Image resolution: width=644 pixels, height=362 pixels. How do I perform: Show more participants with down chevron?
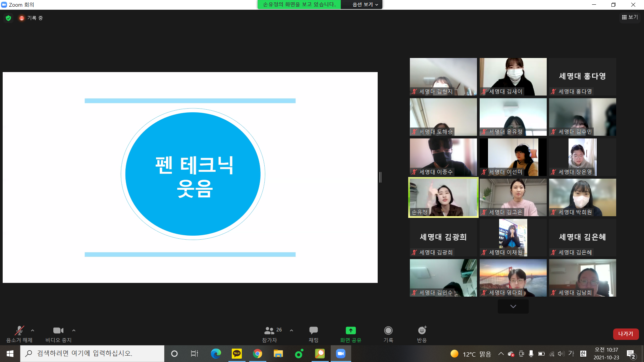point(513,306)
